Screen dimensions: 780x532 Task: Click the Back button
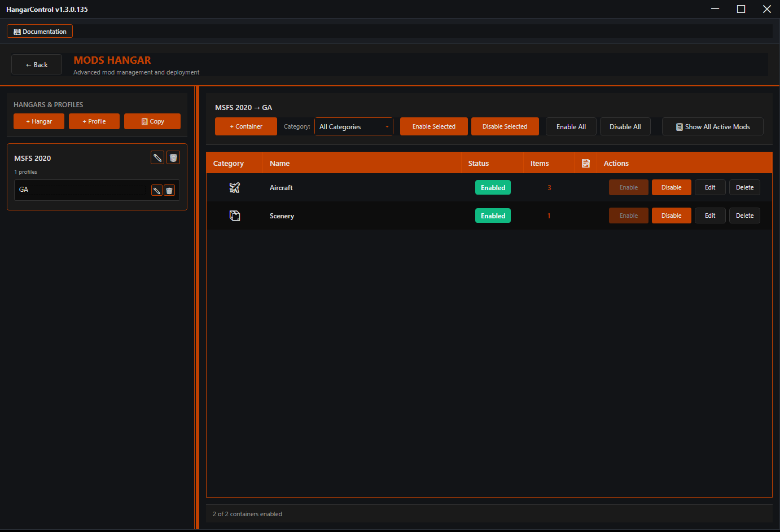coord(36,64)
